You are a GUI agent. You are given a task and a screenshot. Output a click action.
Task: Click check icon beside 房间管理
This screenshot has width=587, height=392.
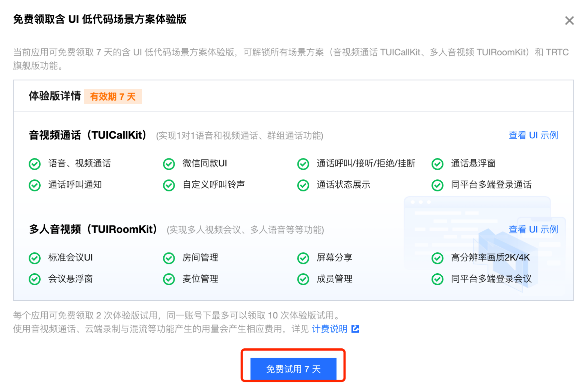[169, 258]
